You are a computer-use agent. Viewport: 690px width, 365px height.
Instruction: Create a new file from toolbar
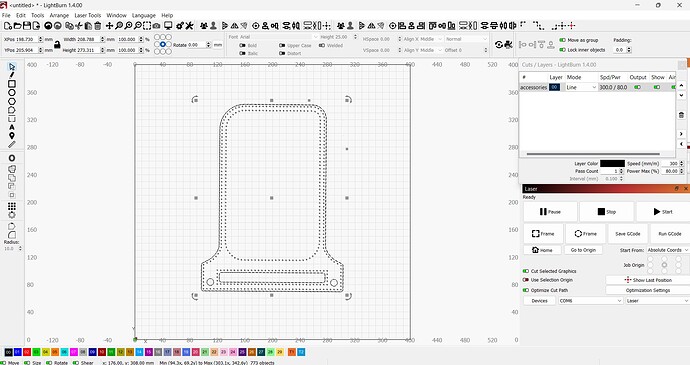click(x=7, y=26)
